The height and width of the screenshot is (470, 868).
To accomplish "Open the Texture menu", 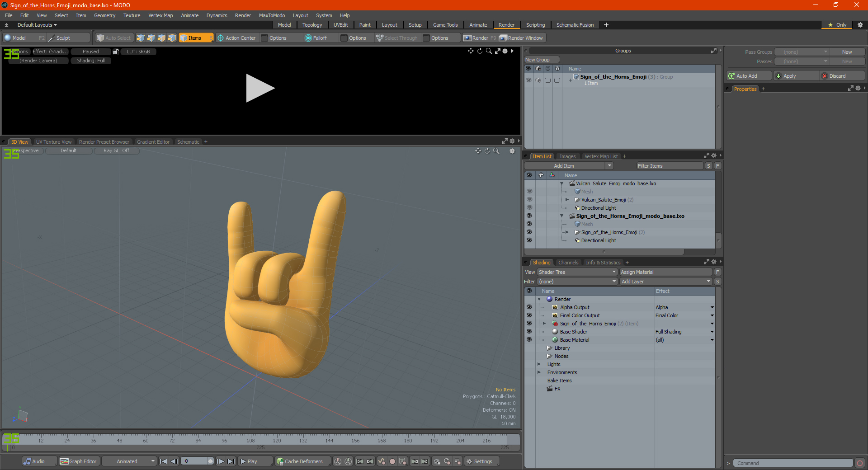I will coord(132,15).
